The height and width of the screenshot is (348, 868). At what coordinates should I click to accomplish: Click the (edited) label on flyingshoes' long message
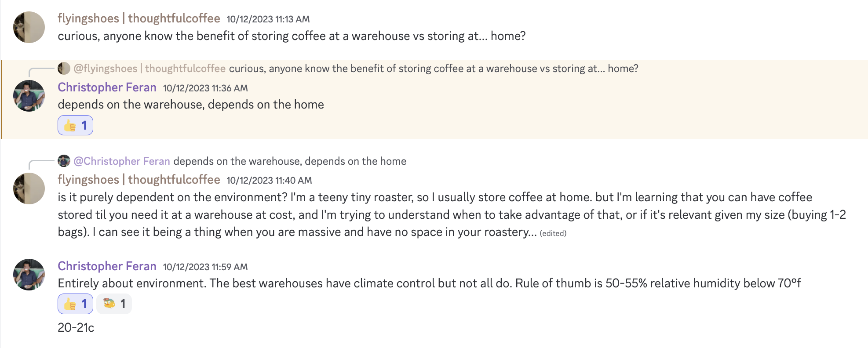(x=553, y=233)
